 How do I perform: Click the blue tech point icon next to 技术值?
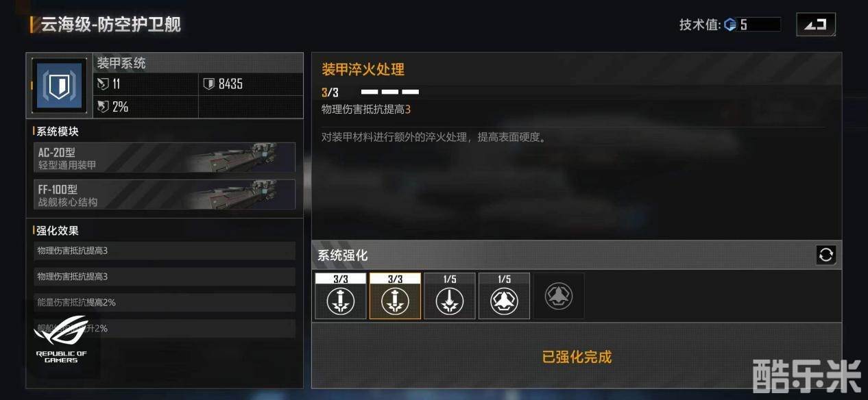tap(730, 25)
